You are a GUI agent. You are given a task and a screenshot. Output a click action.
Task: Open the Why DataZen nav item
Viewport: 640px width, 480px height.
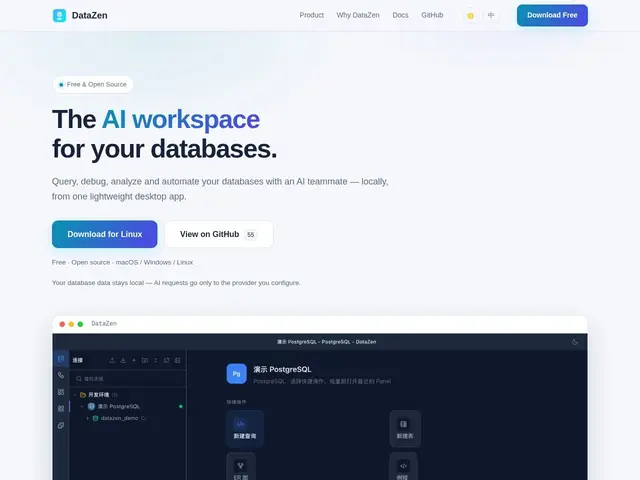(358, 15)
